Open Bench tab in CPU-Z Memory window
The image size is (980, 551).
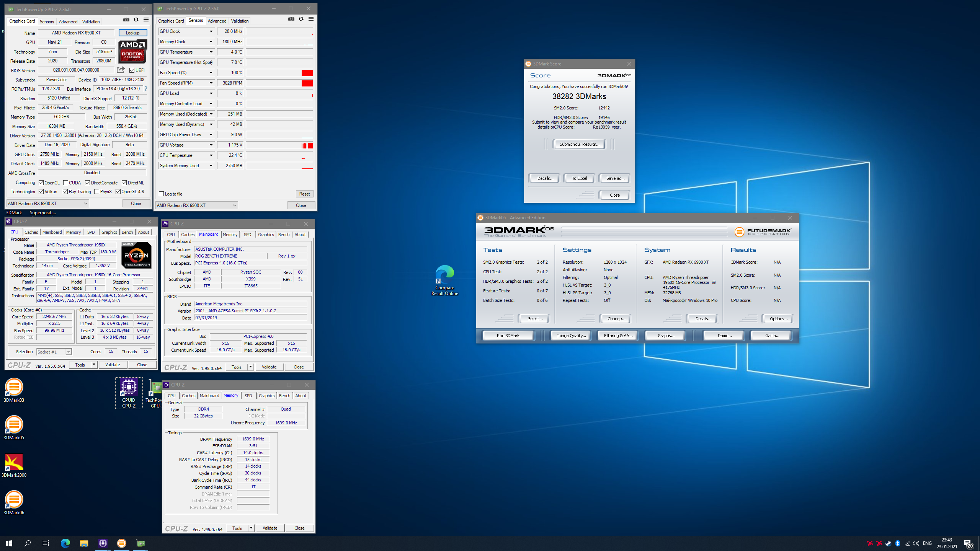tap(284, 396)
